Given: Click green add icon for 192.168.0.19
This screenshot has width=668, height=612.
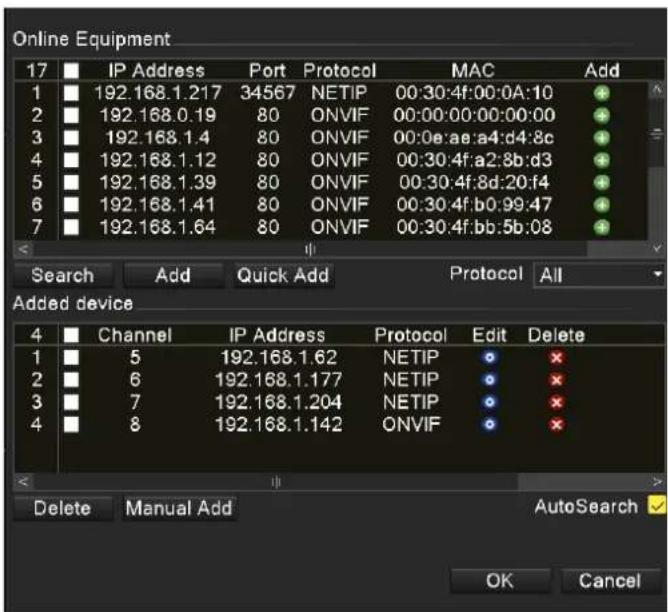Looking at the screenshot, I should click(x=602, y=115).
